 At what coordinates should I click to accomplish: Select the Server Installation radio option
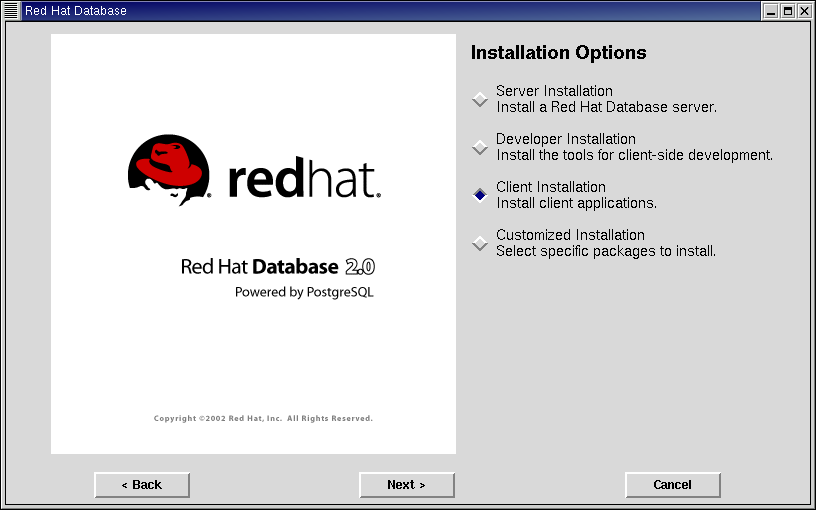(x=480, y=99)
